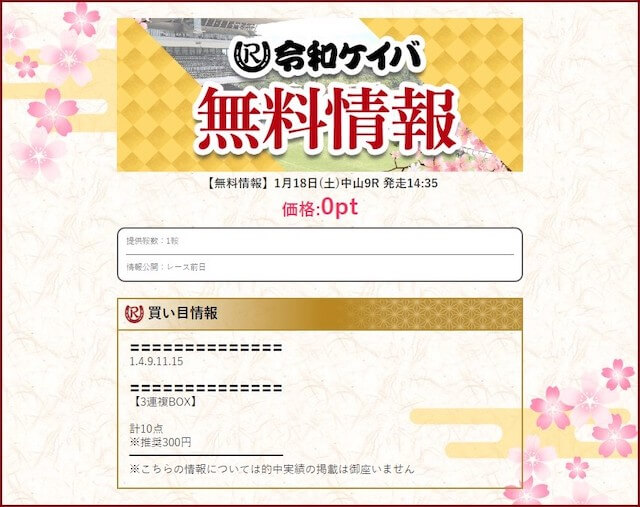Click the 情報公開：レース前日 row
This screenshot has width=640, height=507.
[320, 267]
